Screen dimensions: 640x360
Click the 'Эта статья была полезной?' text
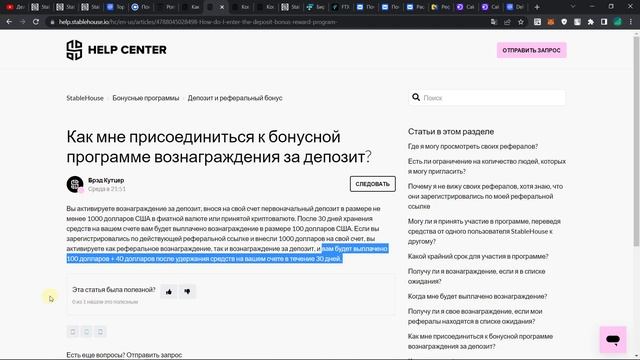pyautogui.click(x=114, y=289)
